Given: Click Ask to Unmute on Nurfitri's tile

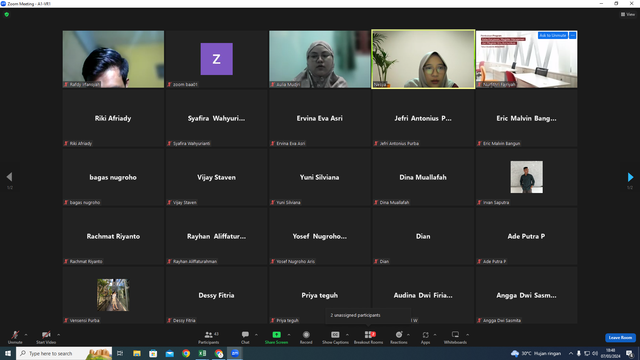Looking at the screenshot, I should [x=553, y=36].
